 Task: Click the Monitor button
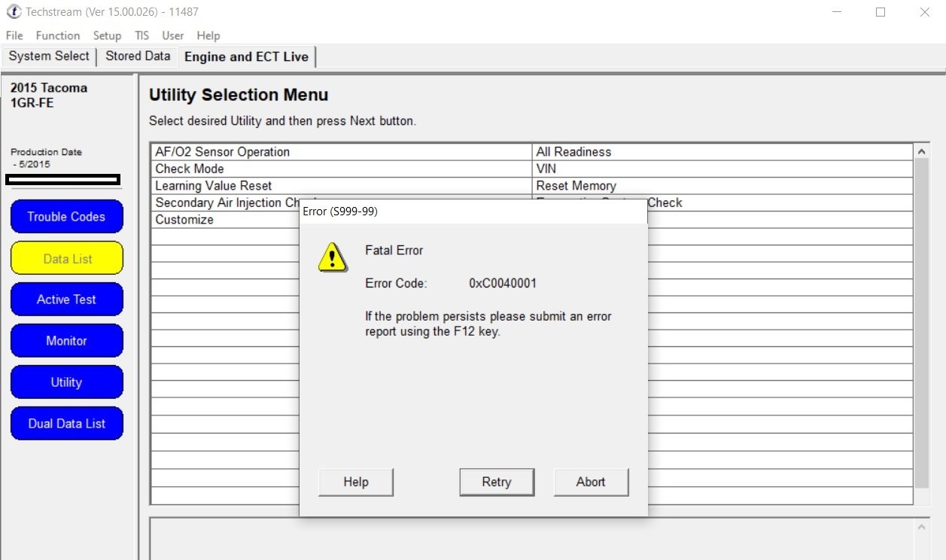coord(66,341)
